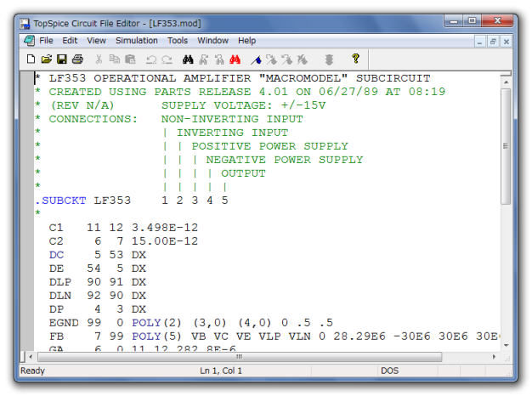Click the grayed Find Next binoculars icon

[x=204, y=59]
